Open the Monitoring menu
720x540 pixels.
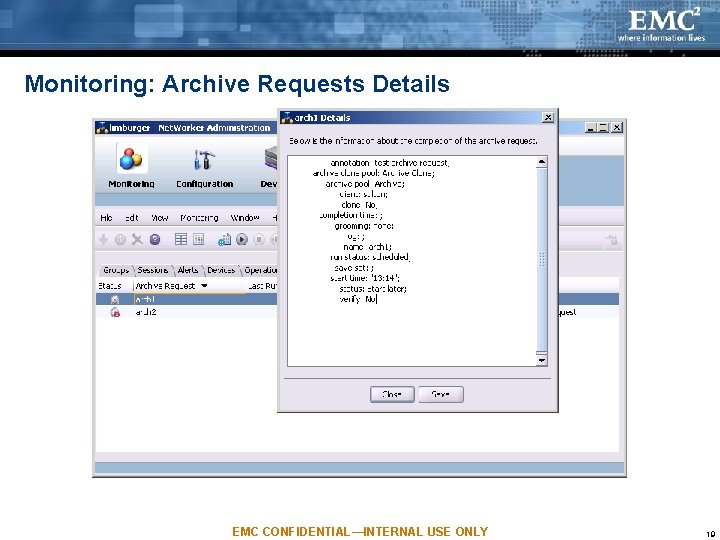coord(199,218)
